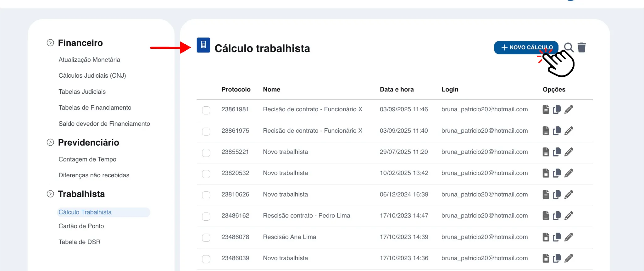Toggle the Previdenciário section chevron

point(50,142)
